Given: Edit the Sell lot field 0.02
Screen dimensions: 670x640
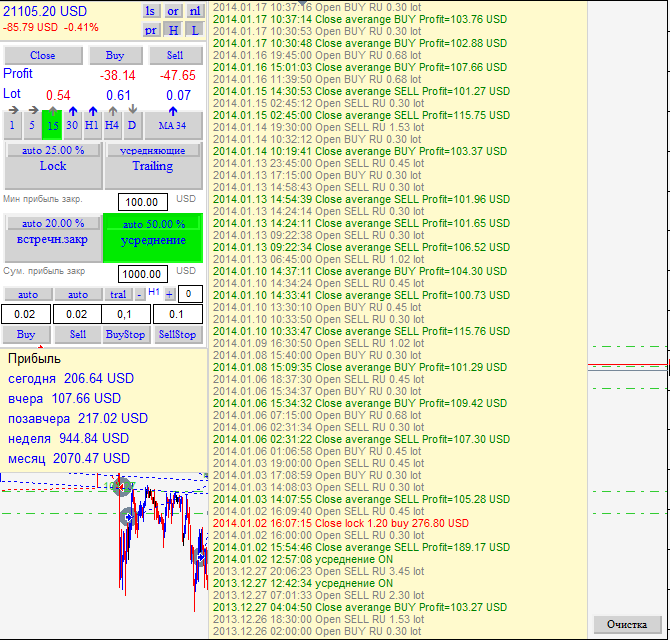Looking at the screenshot, I should tap(76, 314).
